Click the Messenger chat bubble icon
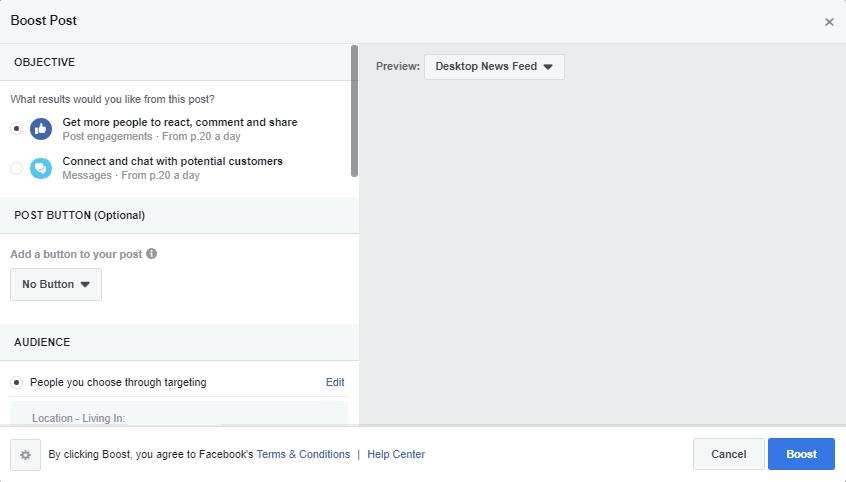Screen dimensions: 846x482 (41, 167)
